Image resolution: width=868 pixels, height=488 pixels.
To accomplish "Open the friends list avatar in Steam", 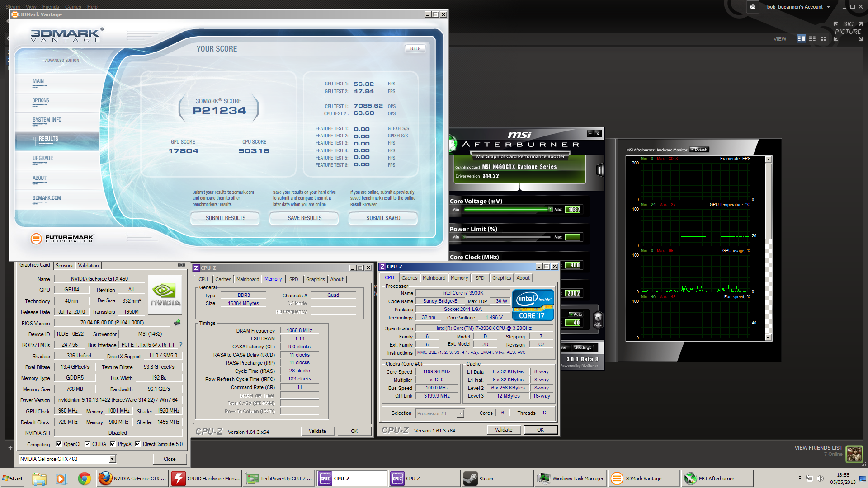I will click(854, 454).
